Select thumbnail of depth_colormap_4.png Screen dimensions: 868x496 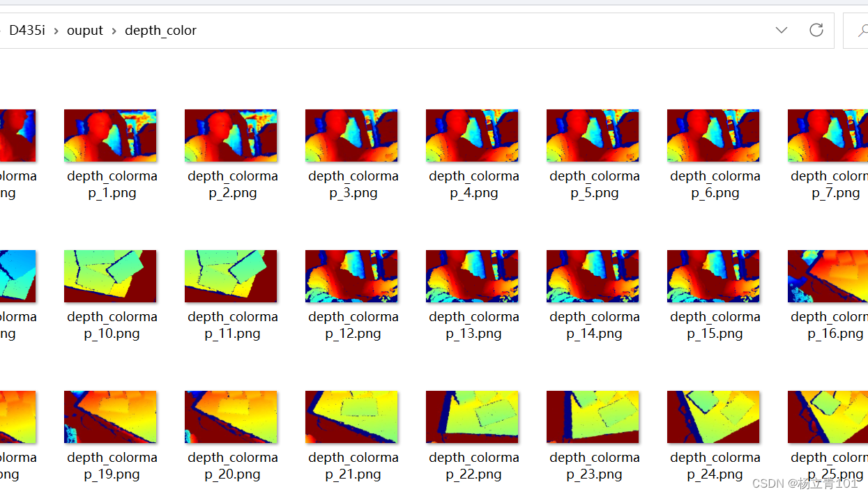472,136
